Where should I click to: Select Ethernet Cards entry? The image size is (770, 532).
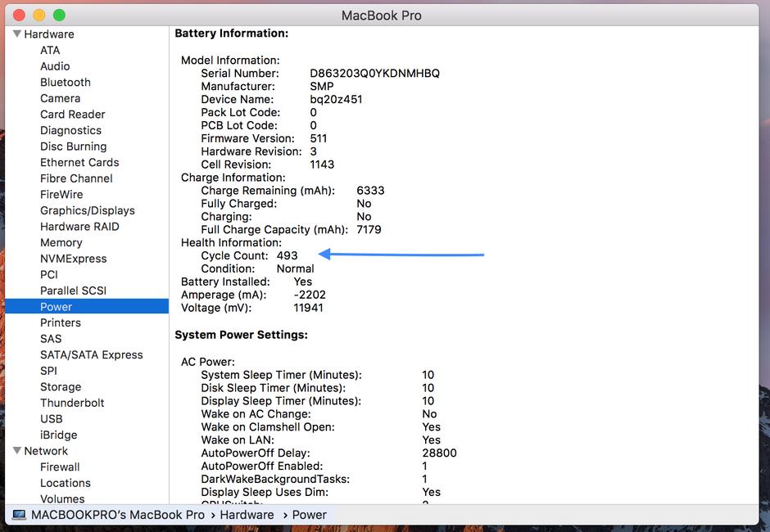79,162
